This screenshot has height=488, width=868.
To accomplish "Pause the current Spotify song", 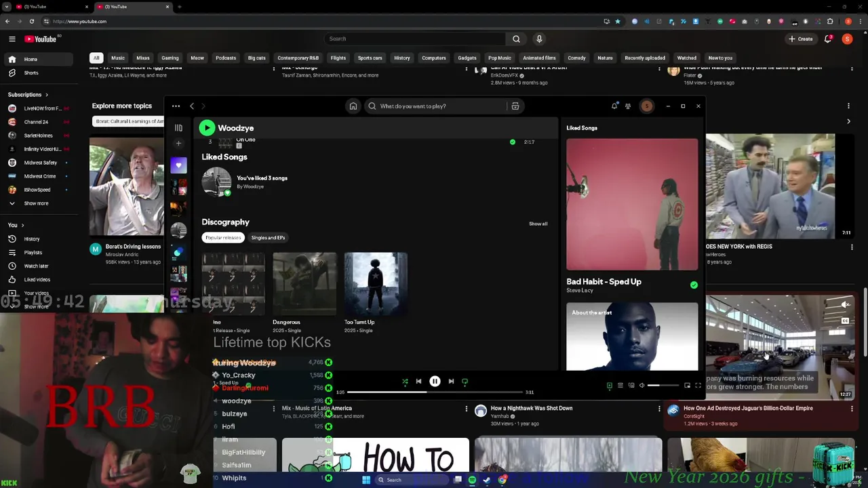I will click(435, 382).
